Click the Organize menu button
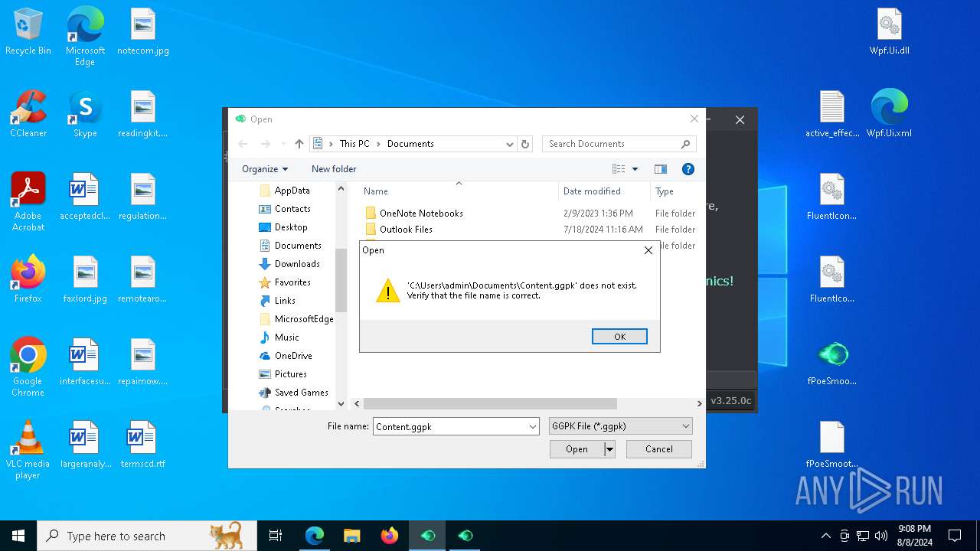Viewport: 980px width, 551px height. (265, 169)
